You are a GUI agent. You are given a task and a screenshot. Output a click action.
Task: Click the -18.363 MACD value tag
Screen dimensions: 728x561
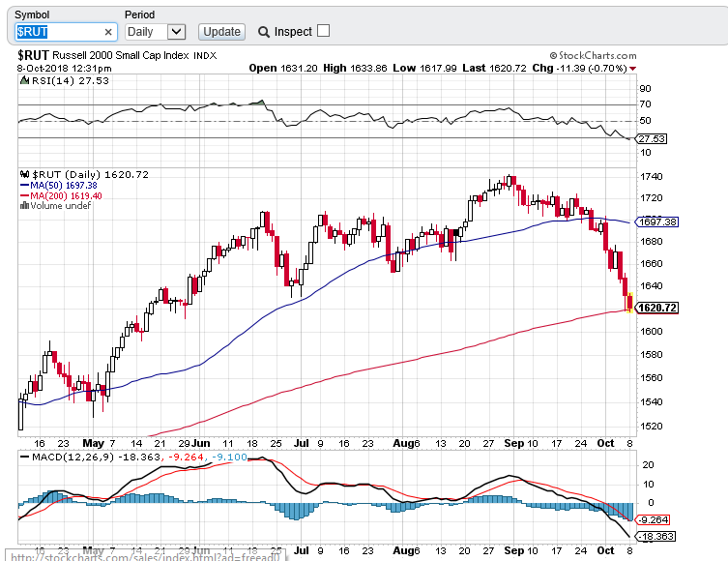(x=655, y=537)
